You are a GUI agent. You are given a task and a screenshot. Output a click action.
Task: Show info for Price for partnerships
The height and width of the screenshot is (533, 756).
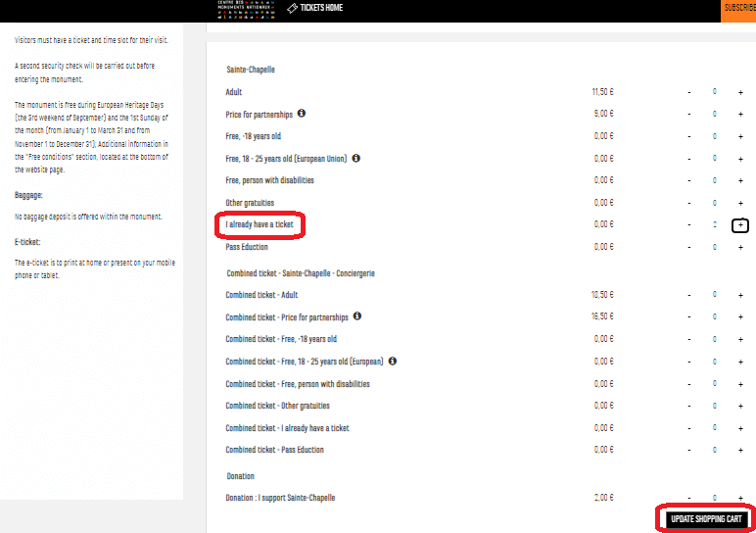302,114
